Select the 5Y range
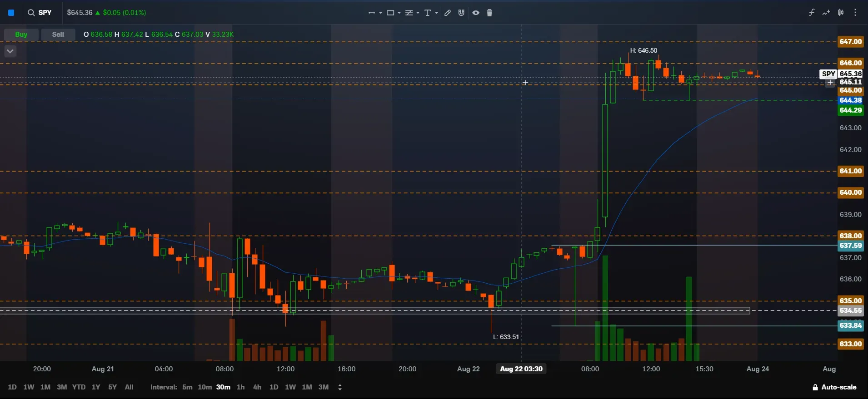The width and height of the screenshot is (868, 399). pyautogui.click(x=113, y=387)
